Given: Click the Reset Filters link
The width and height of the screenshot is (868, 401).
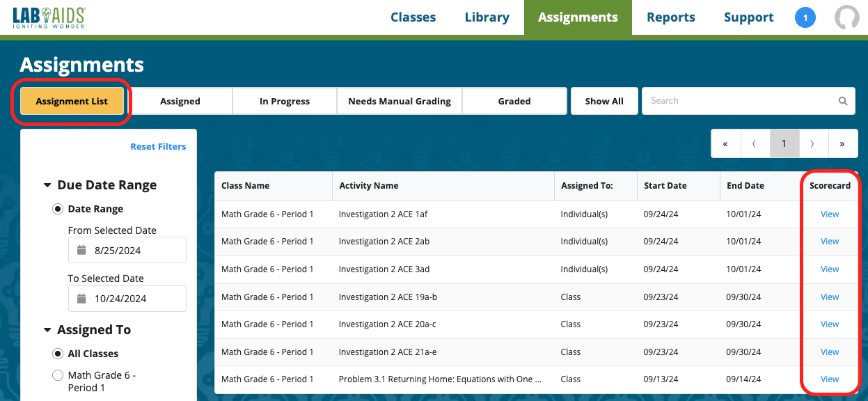Looking at the screenshot, I should [158, 146].
